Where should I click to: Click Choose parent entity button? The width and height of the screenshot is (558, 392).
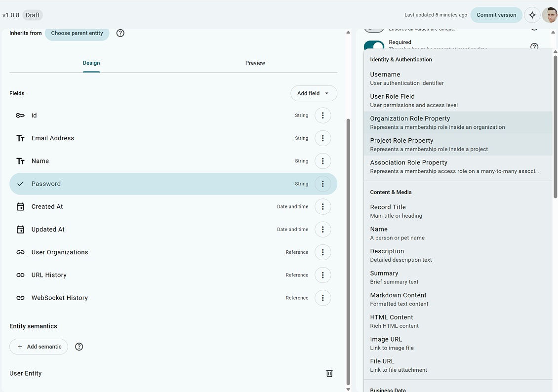[77, 33]
